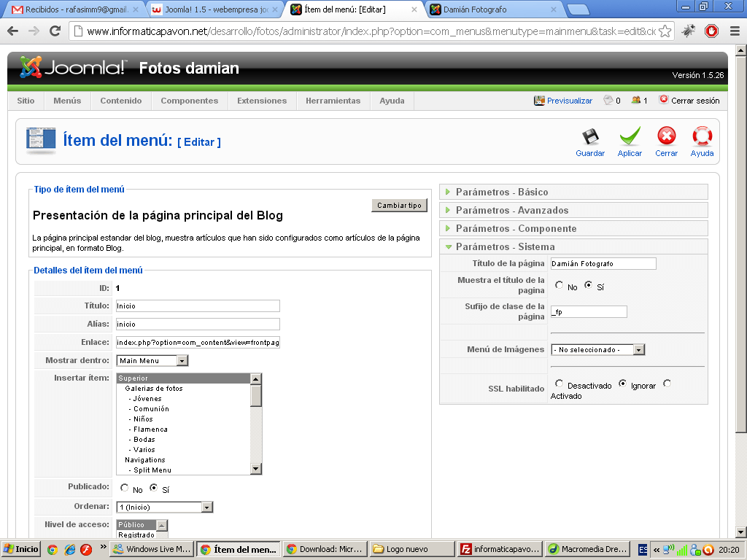Click the Previsualizar icon
The image size is (747, 560).
pyautogui.click(x=539, y=101)
